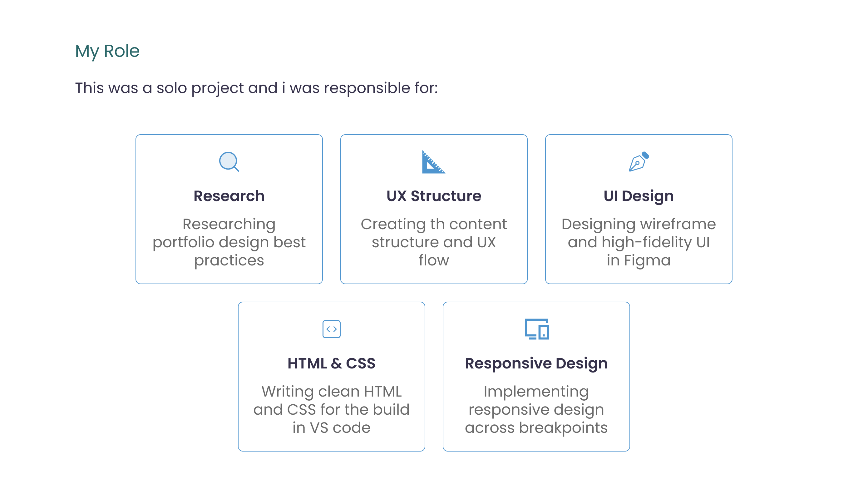The image size is (868, 489).
Task: Click the "Research" card title
Action: tap(229, 196)
